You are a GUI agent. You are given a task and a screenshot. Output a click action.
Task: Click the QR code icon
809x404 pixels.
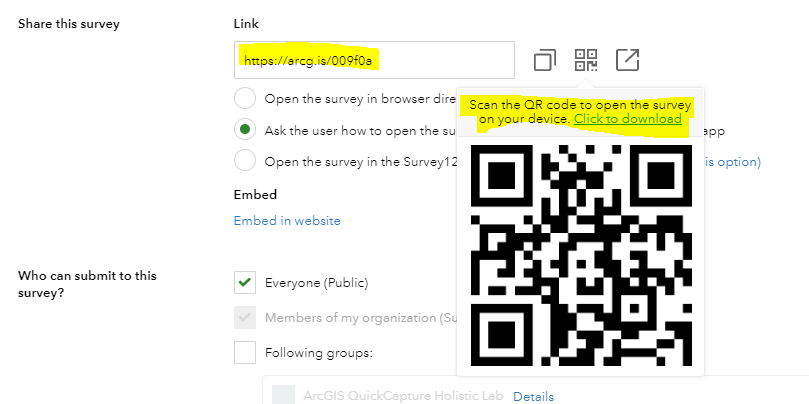coord(586,60)
